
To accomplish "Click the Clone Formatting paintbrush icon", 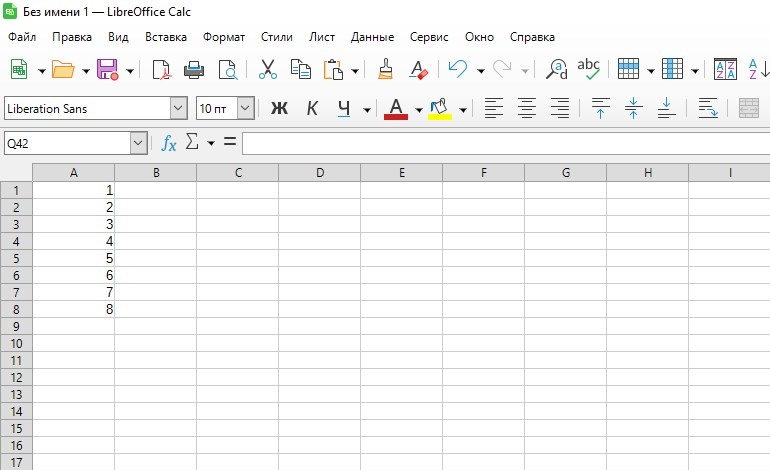I will pyautogui.click(x=386, y=69).
